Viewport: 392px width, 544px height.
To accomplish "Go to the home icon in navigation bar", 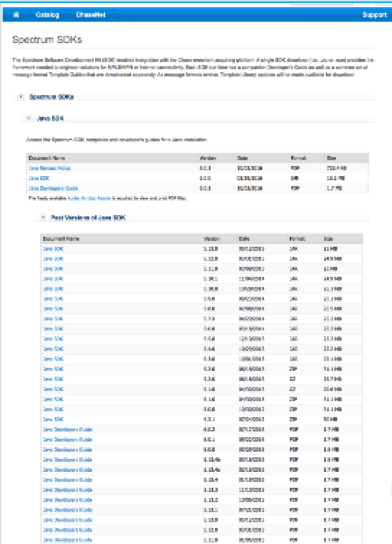I will point(16,15).
